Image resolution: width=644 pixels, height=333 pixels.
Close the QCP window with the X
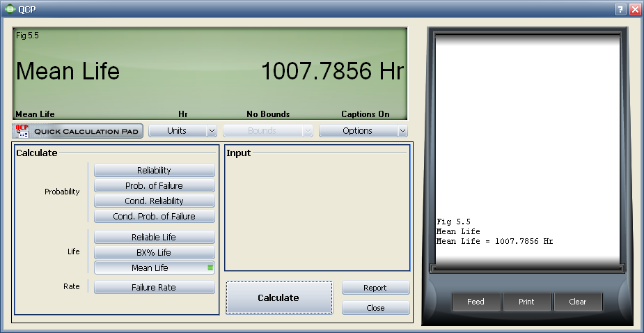pyautogui.click(x=635, y=9)
